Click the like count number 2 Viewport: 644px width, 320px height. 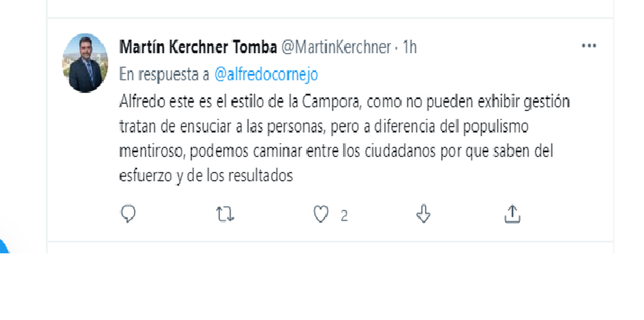[344, 216]
